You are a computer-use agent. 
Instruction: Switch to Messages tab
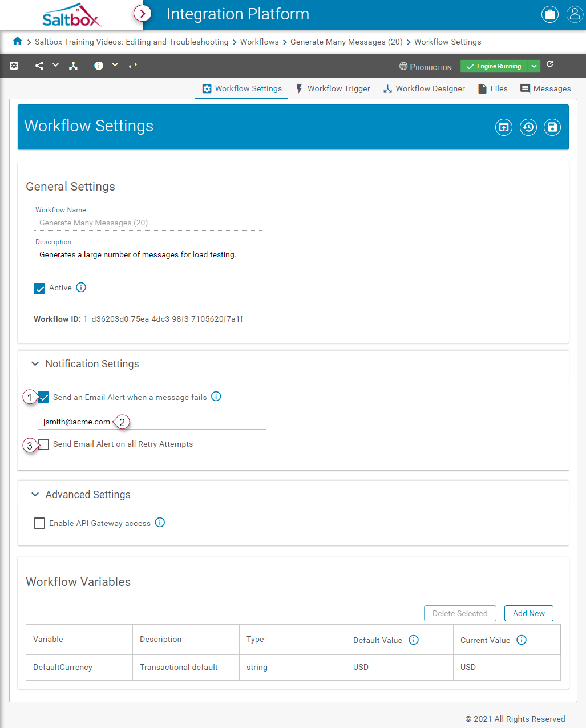545,88
